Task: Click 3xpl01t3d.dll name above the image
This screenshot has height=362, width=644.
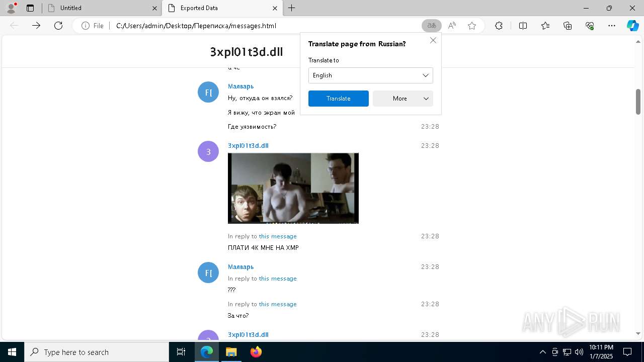Action: [x=248, y=146]
